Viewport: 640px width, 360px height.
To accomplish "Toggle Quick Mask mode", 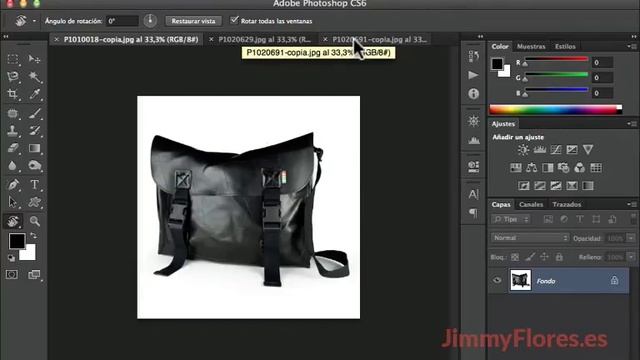I will (12, 274).
